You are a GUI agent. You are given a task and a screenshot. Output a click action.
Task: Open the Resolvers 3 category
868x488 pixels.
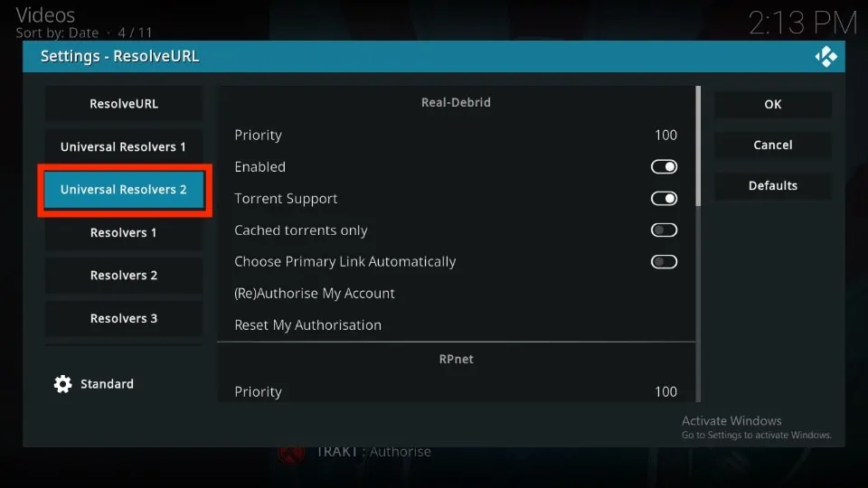coord(124,318)
